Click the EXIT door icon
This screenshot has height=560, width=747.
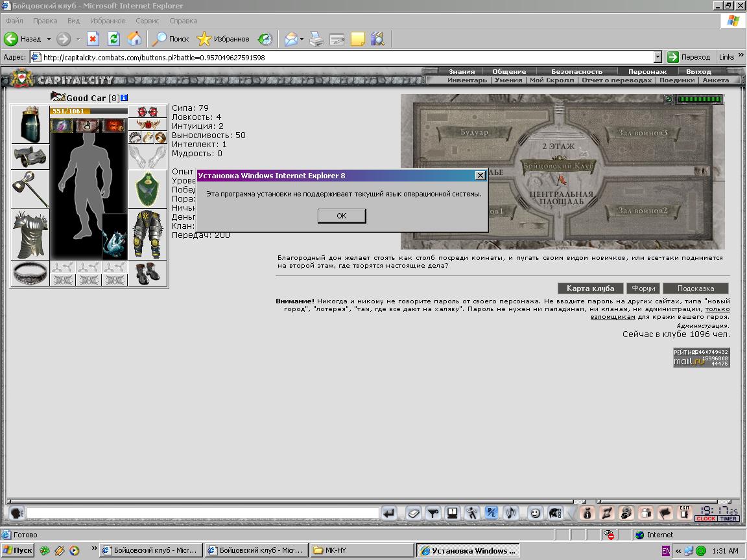pos(685,513)
